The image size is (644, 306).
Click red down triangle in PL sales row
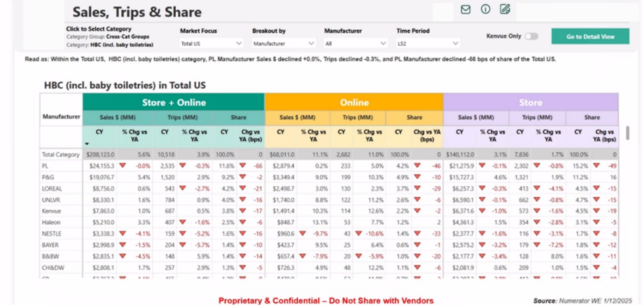click(122, 165)
